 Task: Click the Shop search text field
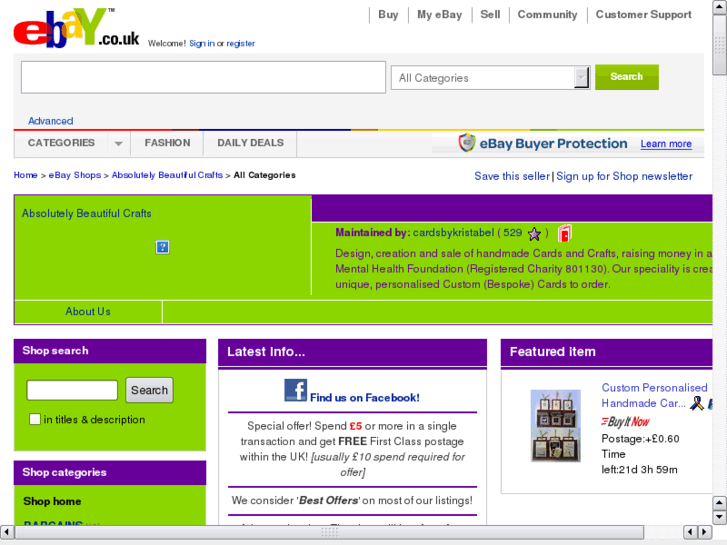pos(72,390)
